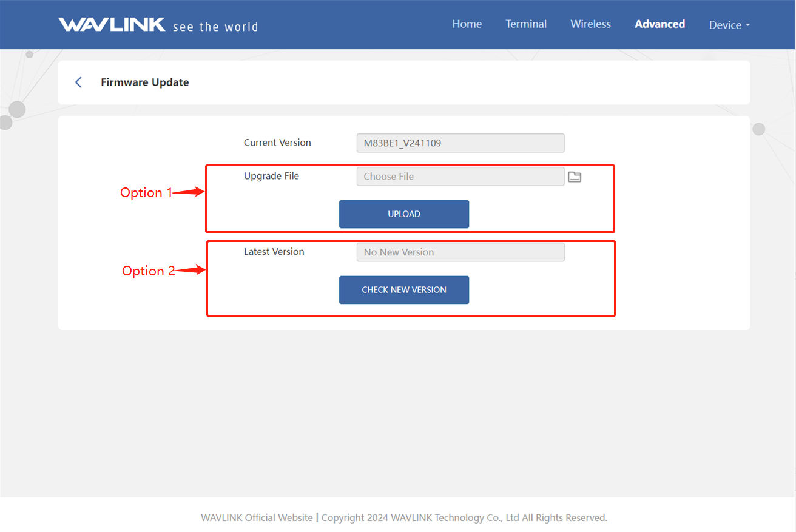The height and width of the screenshot is (532, 796).
Task: Click the Firmware Update page heading
Action: pos(144,82)
